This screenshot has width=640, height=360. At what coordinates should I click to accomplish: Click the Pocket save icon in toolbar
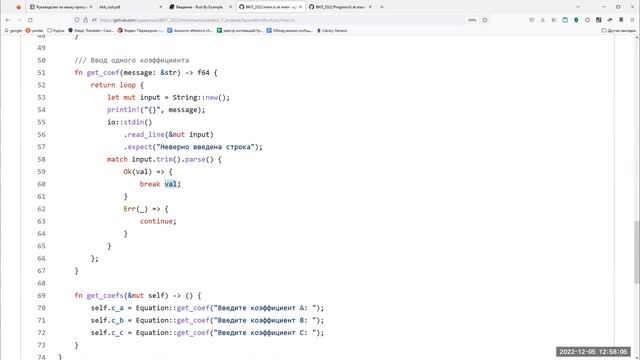pyautogui.click(x=531, y=20)
